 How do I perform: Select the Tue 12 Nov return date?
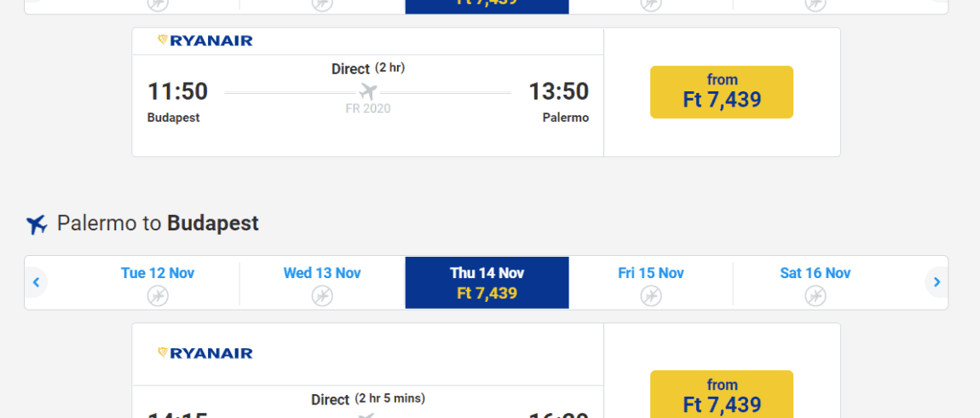click(x=158, y=283)
